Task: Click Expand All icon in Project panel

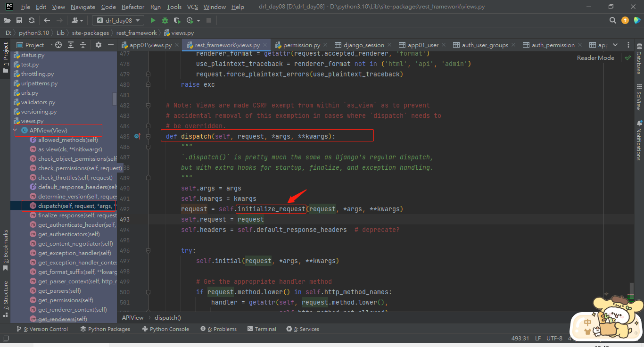Action: [71, 45]
